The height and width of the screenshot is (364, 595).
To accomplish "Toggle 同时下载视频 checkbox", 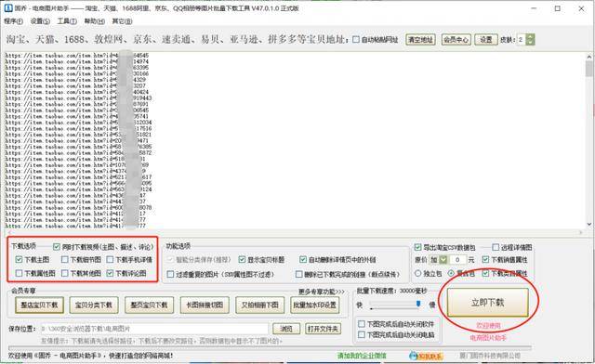I will [x=57, y=247].
